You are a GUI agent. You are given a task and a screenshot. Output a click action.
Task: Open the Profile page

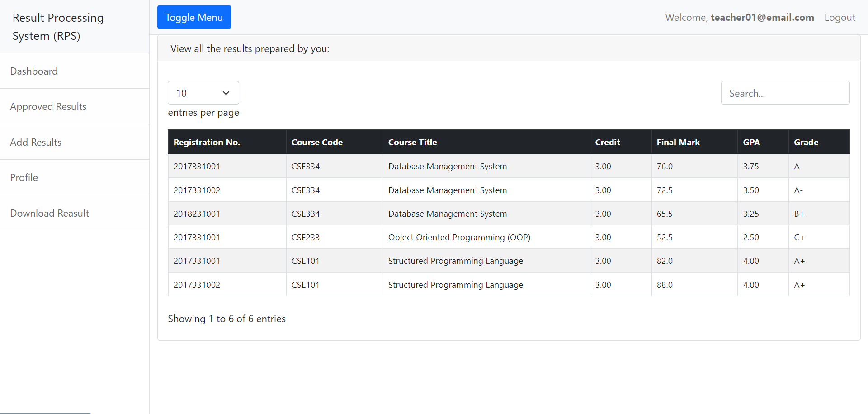point(24,177)
